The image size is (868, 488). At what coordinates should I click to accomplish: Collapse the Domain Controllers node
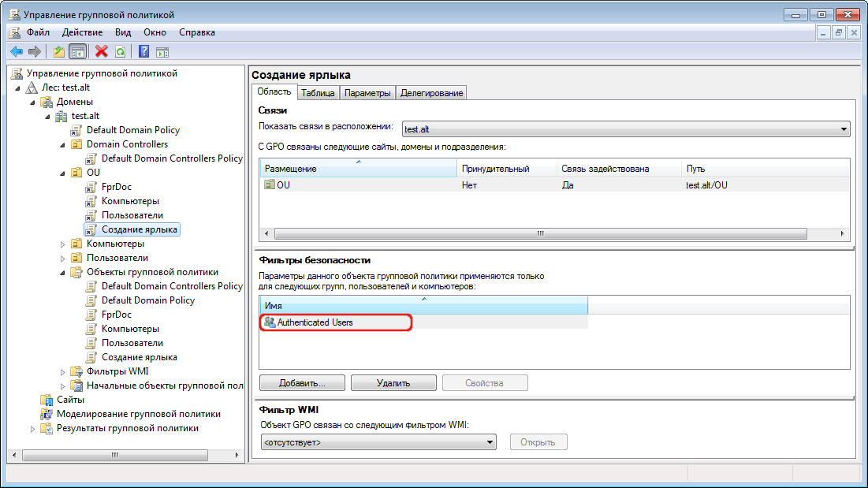pos(62,145)
